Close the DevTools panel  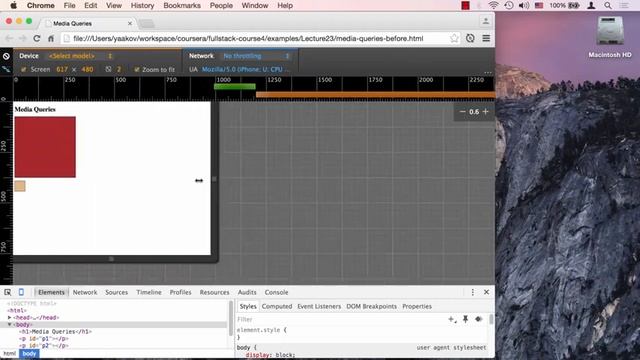click(x=487, y=292)
